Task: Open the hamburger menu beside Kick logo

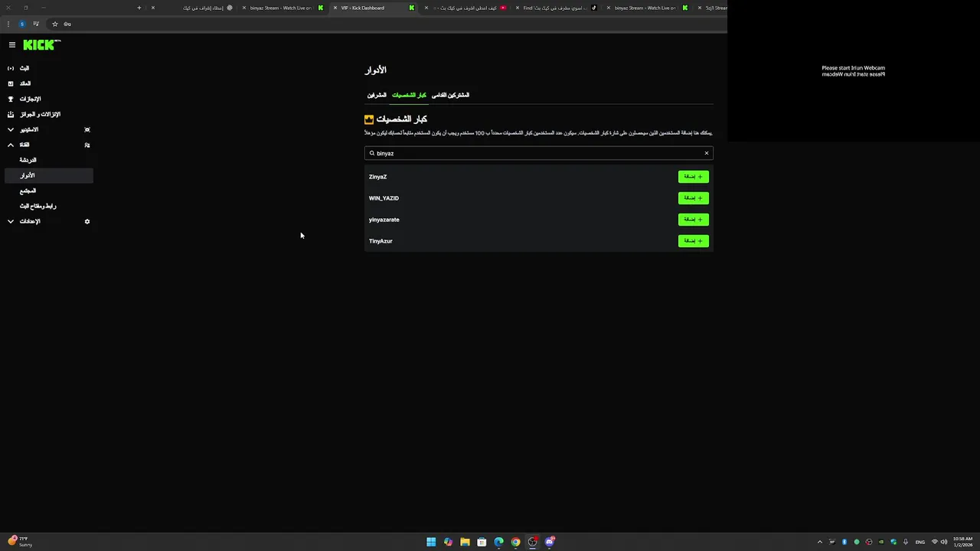Action: (12, 45)
